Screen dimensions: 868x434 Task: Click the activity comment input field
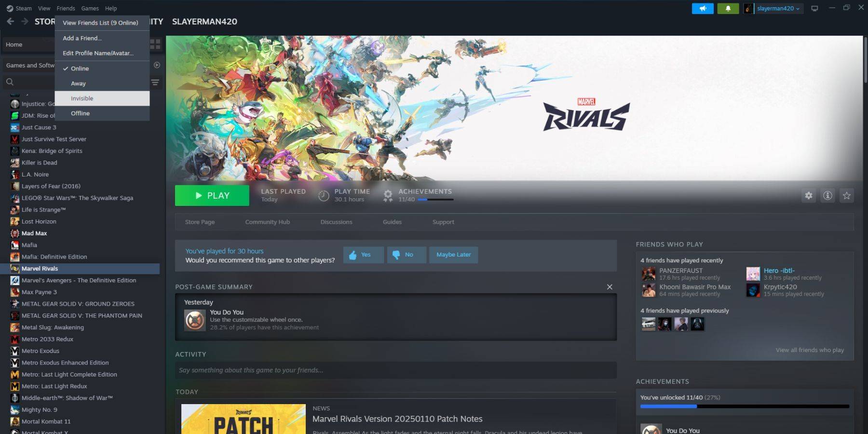(395, 370)
